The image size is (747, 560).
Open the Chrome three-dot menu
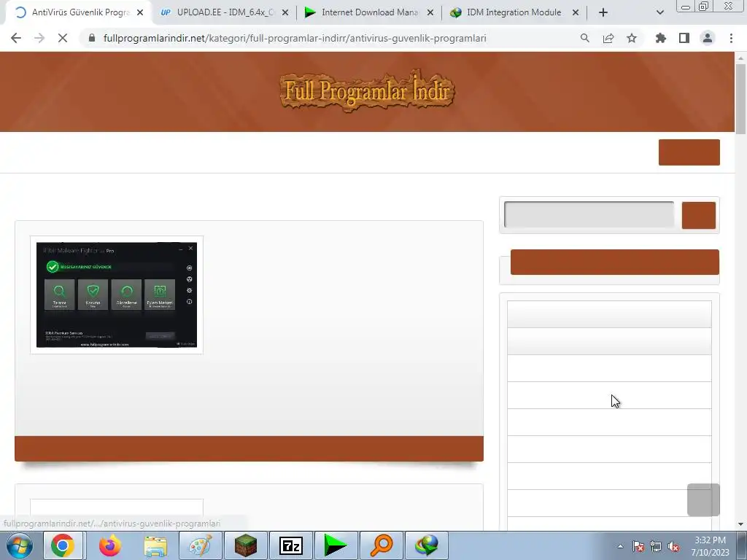click(x=731, y=38)
